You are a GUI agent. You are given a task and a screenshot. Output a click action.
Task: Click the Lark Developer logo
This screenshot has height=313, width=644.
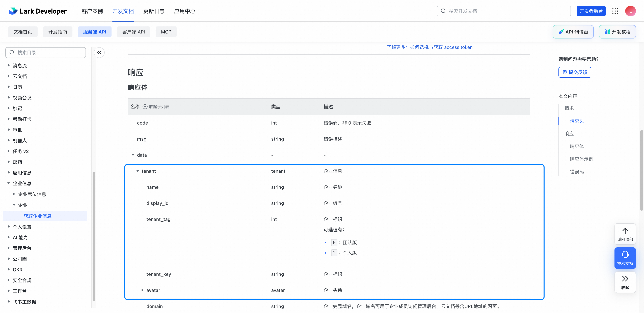38,11
